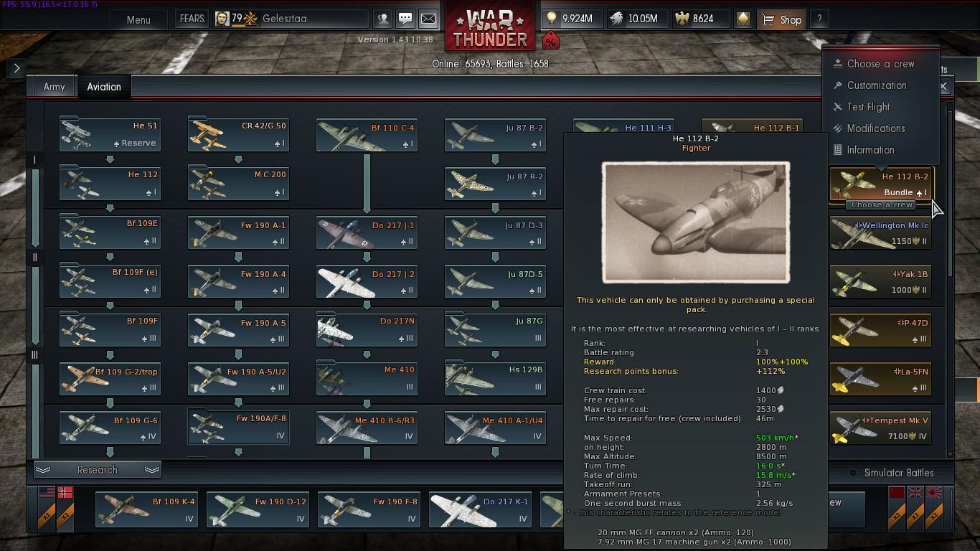The height and width of the screenshot is (551, 980).
Task: Open the help question mark button
Action: [x=819, y=19]
